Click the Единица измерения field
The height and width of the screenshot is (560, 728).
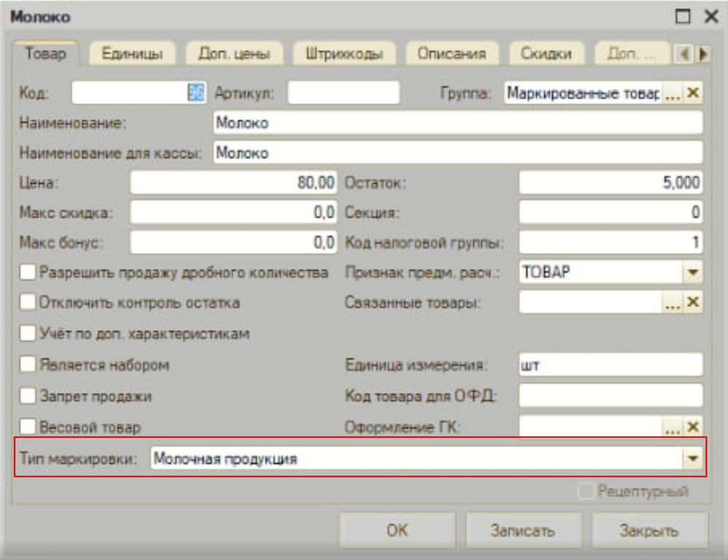(610, 365)
